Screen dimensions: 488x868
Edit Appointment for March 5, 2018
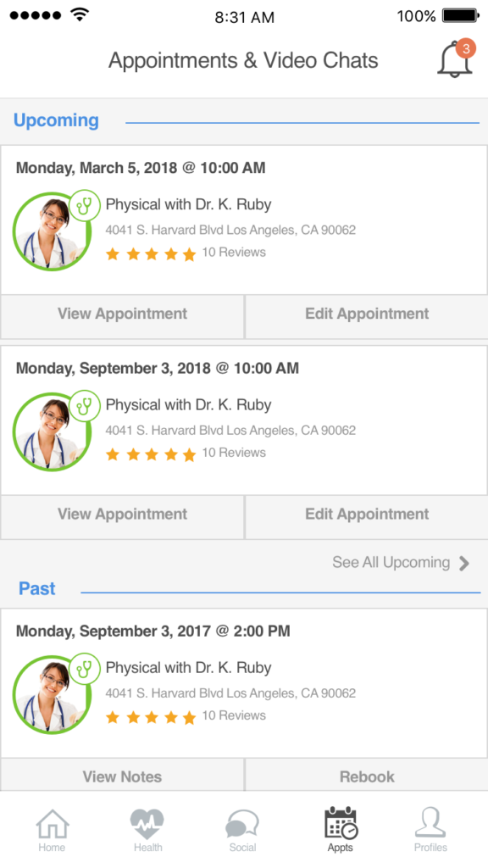(x=367, y=314)
